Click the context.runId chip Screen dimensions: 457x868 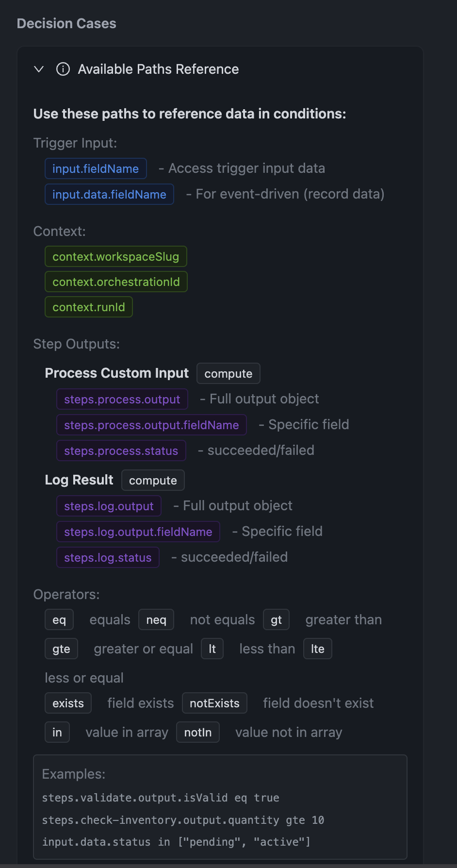click(x=89, y=307)
